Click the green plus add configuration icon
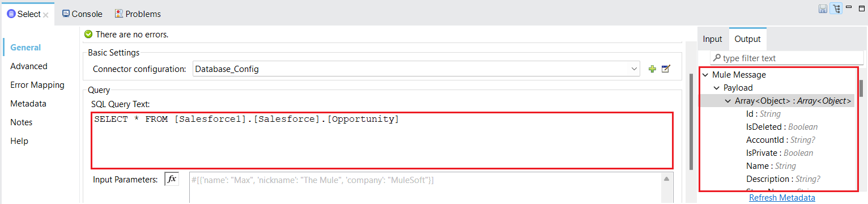The width and height of the screenshot is (868, 204). 653,69
